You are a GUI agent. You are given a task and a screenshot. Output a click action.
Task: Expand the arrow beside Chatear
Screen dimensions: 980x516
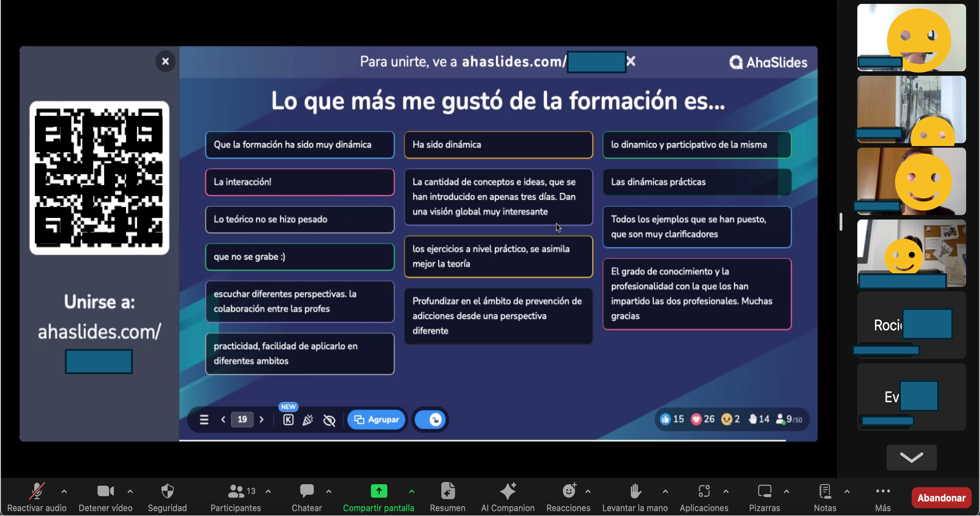[329, 491]
